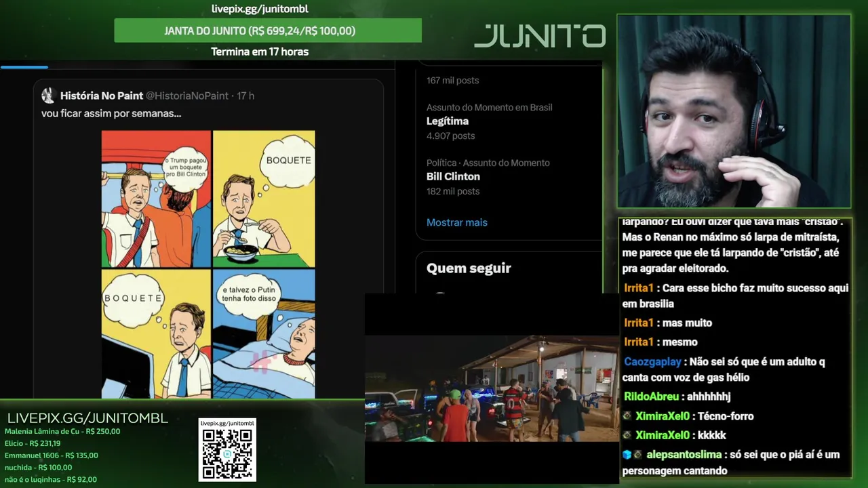Screen dimensions: 868x488
Task: Click donor 'Malenia Lâmina de Cu - R$ 250,00'
Action: point(62,432)
